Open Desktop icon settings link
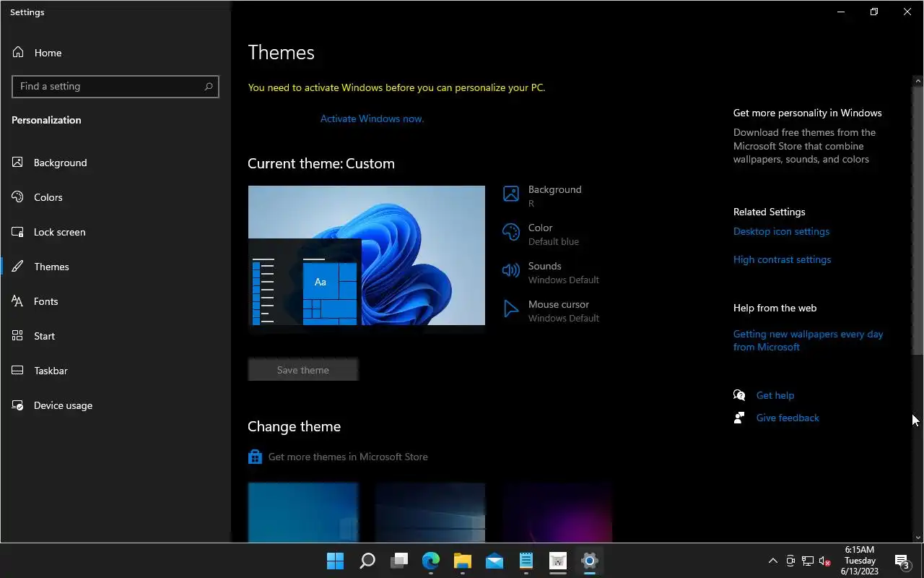 point(781,231)
